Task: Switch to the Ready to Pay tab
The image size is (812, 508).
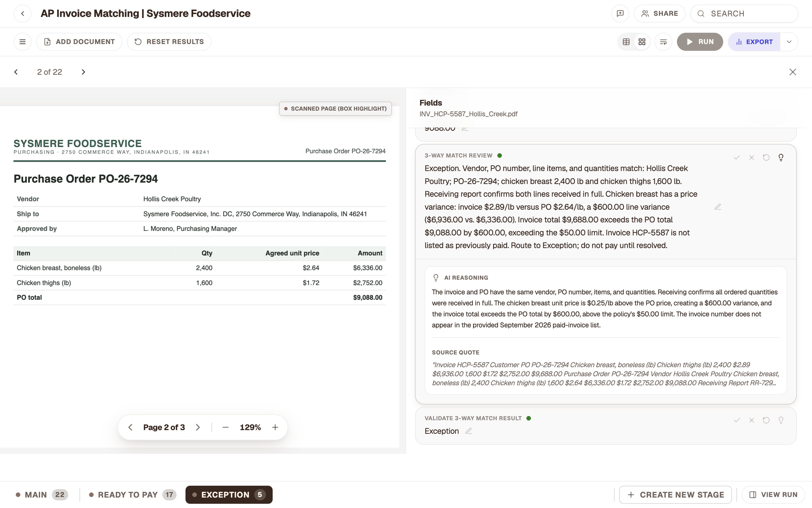Action: [133, 494]
